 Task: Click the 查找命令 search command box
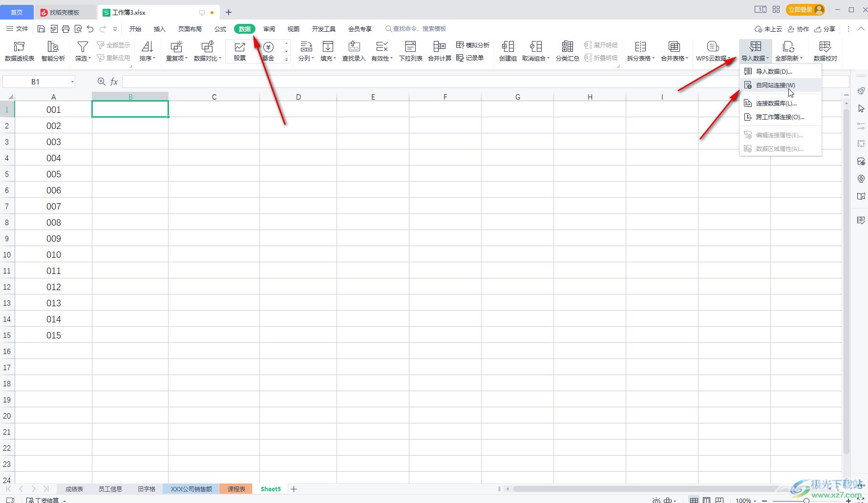[416, 29]
